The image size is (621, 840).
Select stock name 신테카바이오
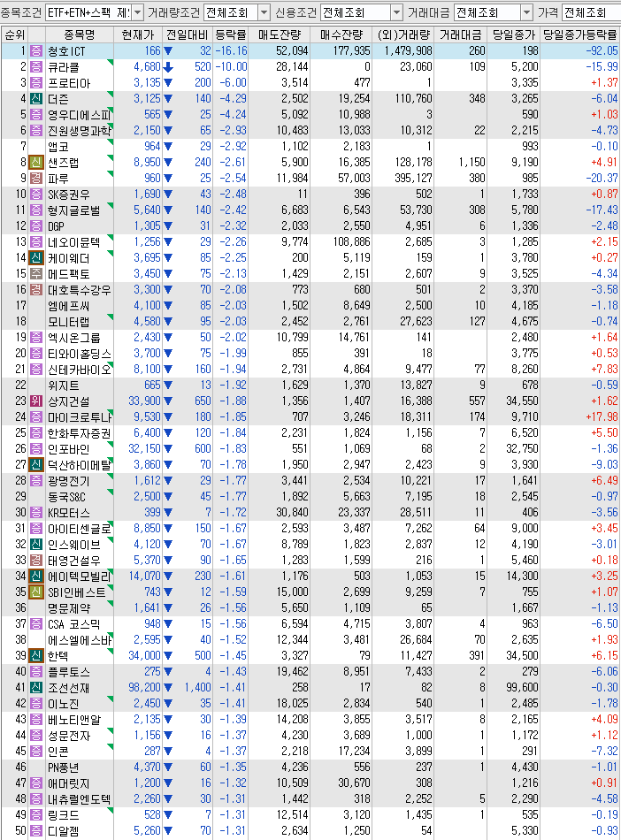click(80, 370)
